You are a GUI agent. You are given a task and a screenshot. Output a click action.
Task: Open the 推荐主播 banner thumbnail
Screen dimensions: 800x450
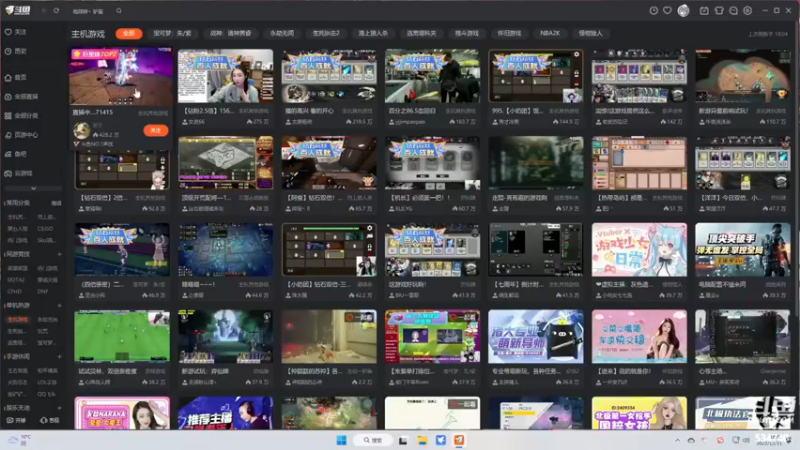[226, 413]
